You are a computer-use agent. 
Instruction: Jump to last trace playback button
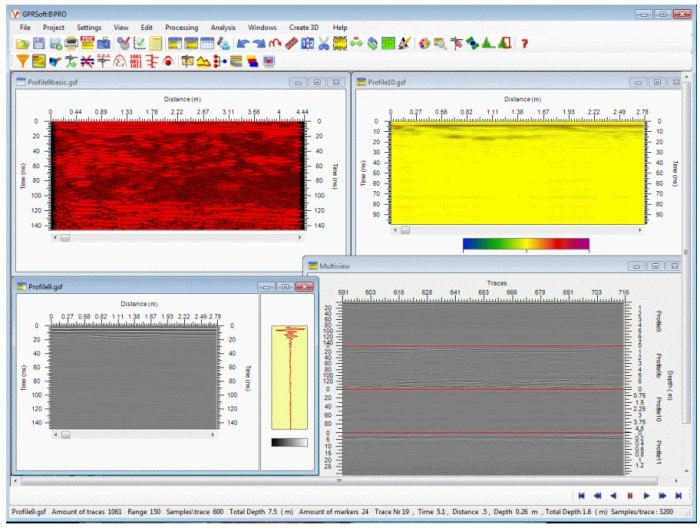tap(678, 495)
